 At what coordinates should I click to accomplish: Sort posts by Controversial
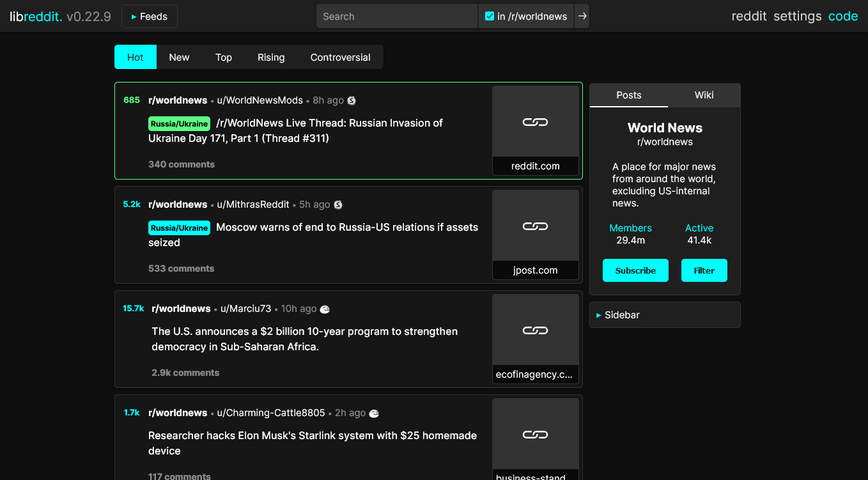[340, 58]
